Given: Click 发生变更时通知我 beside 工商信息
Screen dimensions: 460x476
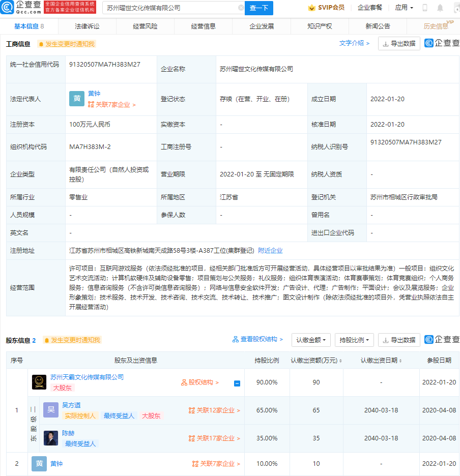Looking at the screenshot, I should [x=67, y=44].
